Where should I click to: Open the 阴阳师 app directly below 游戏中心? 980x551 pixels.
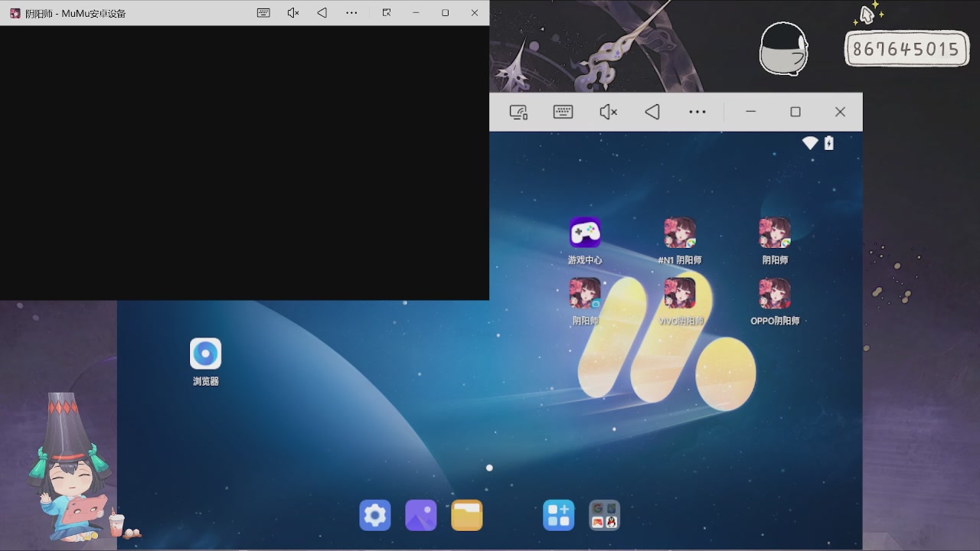[x=585, y=294]
